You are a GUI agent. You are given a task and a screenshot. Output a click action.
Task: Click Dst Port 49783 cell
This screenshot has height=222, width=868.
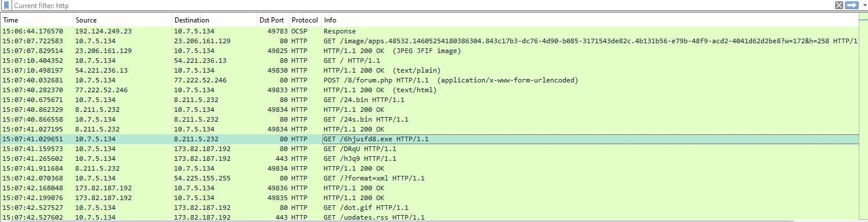(277, 31)
